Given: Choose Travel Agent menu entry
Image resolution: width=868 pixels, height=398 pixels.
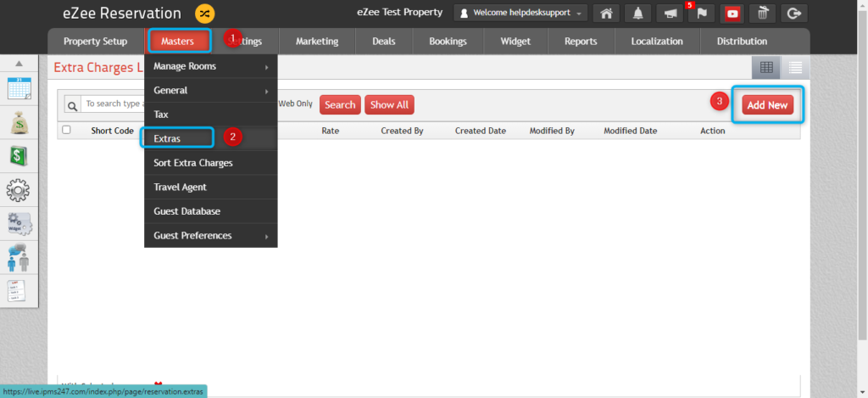Looking at the screenshot, I should click(211, 188).
